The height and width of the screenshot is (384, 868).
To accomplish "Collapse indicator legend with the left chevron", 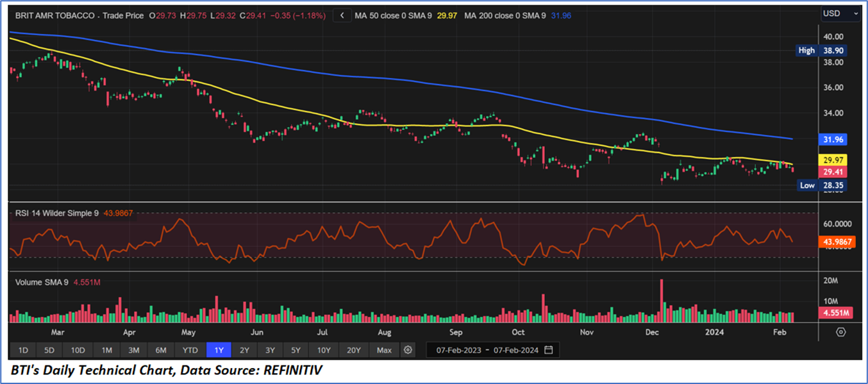I will (343, 15).
